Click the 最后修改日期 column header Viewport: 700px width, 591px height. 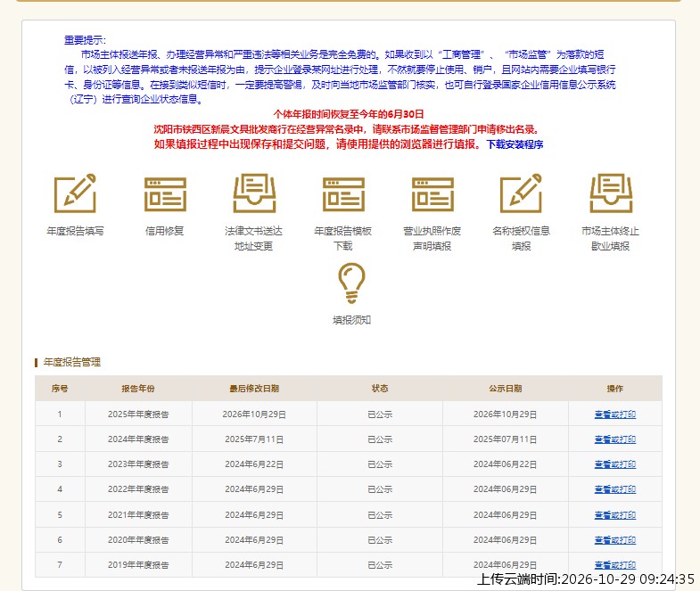point(254,389)
